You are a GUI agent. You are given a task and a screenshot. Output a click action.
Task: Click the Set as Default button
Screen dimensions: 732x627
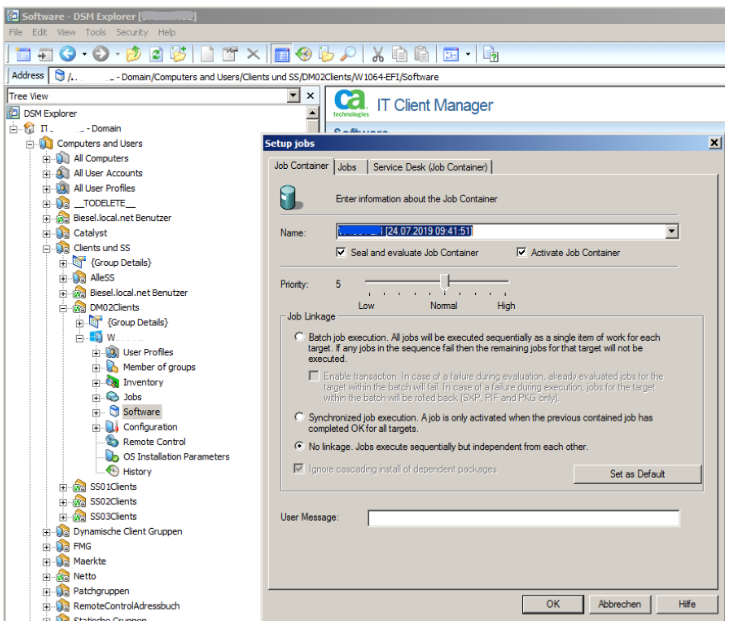(637, 474)
